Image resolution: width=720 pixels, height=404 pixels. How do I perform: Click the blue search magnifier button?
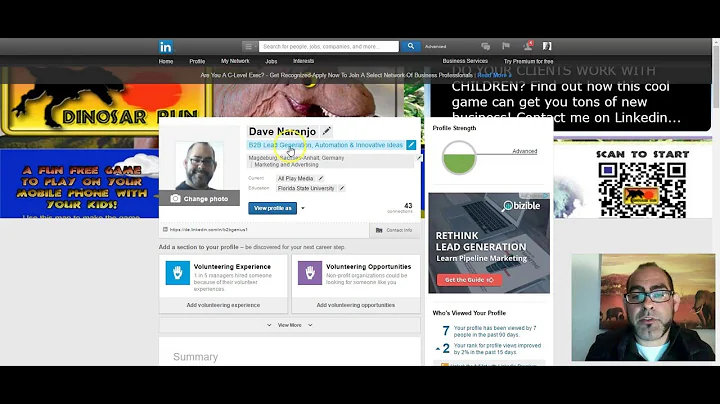pos(411,46)
